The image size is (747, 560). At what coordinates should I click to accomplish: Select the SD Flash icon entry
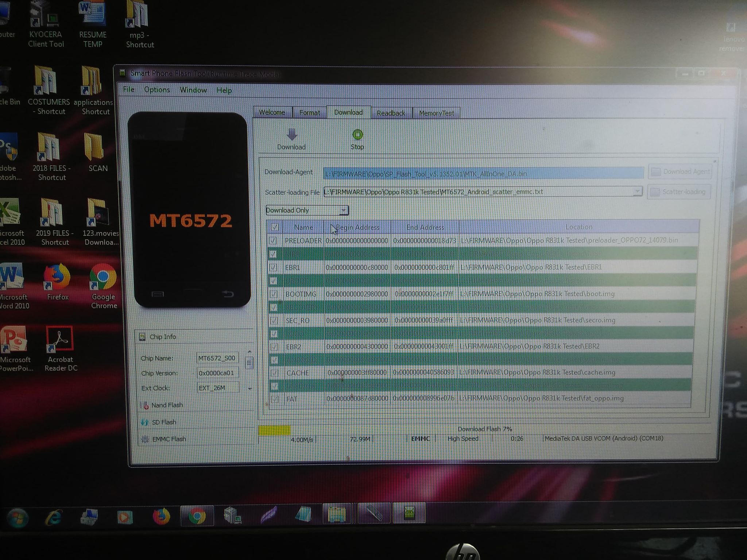point(145,422)
